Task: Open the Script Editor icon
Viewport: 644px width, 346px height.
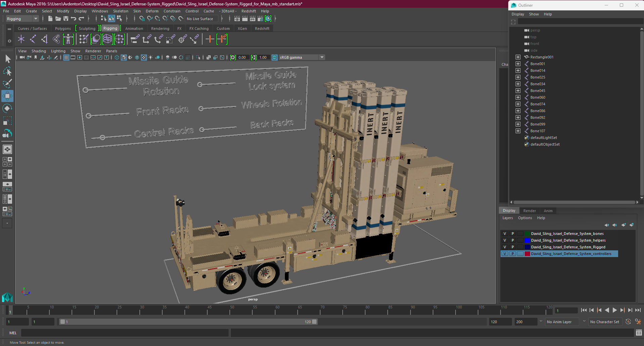Action: pos(639,333)
